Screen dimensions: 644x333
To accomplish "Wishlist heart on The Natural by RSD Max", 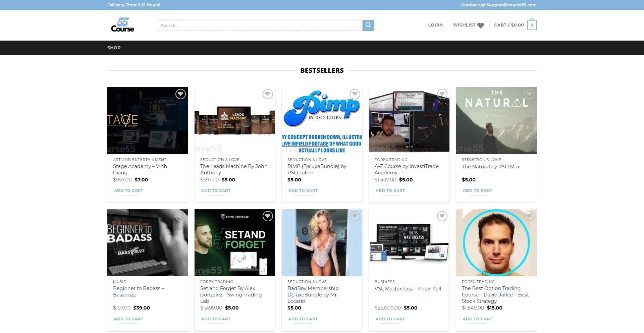I will click(529, 94).
